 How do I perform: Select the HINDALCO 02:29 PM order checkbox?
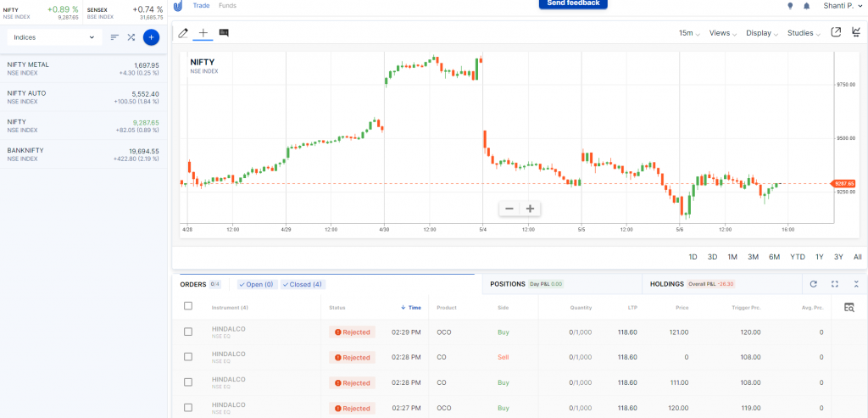pyautogui.click(x=188, y=332)
